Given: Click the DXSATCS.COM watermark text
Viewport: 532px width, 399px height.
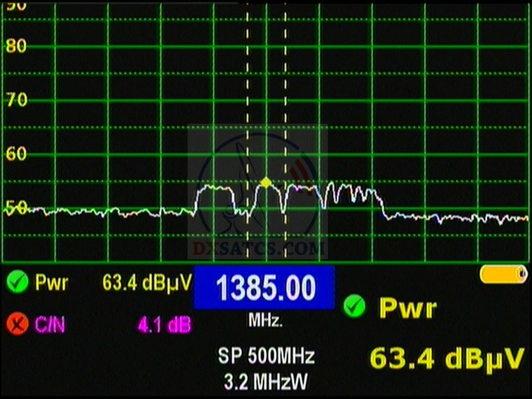Looking at the screenshot, I should [259, 249].
